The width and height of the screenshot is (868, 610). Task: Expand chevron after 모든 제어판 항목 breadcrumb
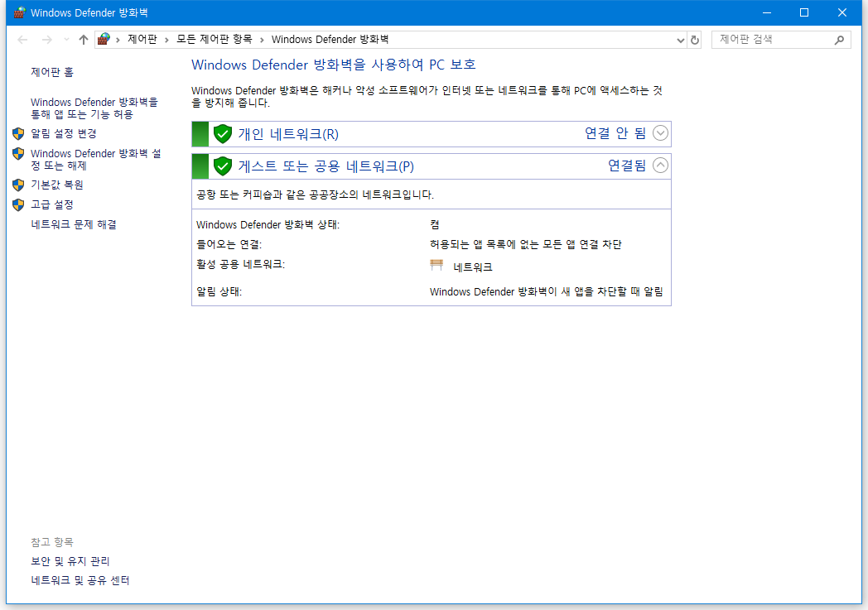[x=262, y=40]
